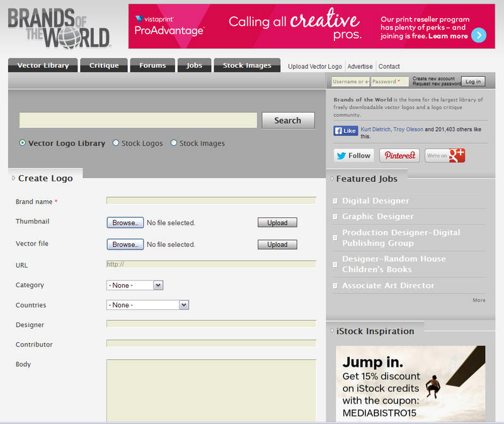
Task: Click More under Featured Jobs
Action: click(479, 301)
